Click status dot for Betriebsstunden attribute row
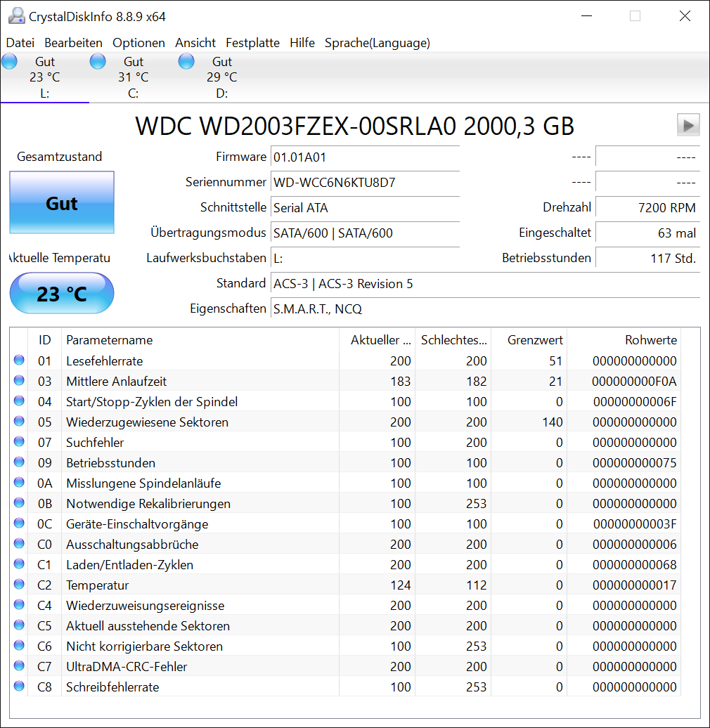710x728 pixels. coord(19,462)
